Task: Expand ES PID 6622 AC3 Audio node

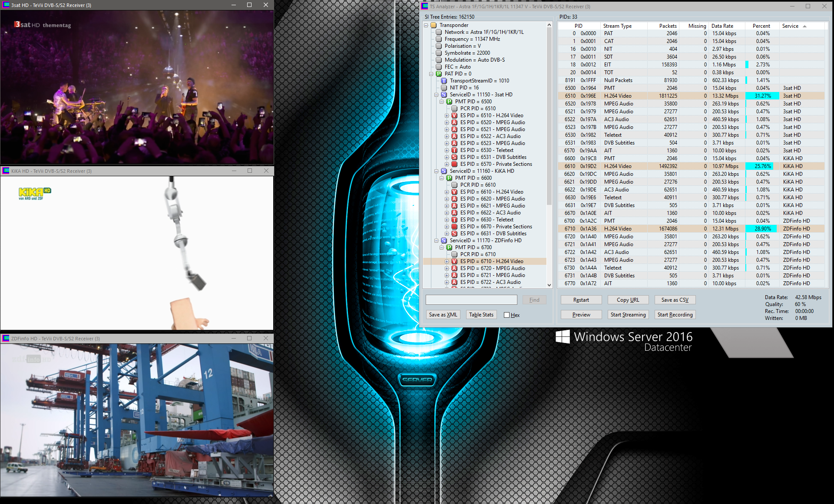Action: click(447, 213)
